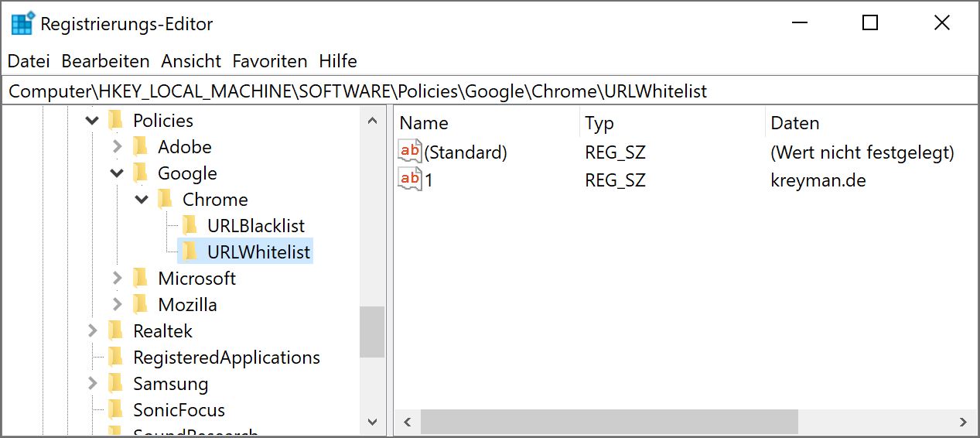Select the (Standard) value name
Image resolution: width=980 pixels, height=438 pixels.
[466, 152]
